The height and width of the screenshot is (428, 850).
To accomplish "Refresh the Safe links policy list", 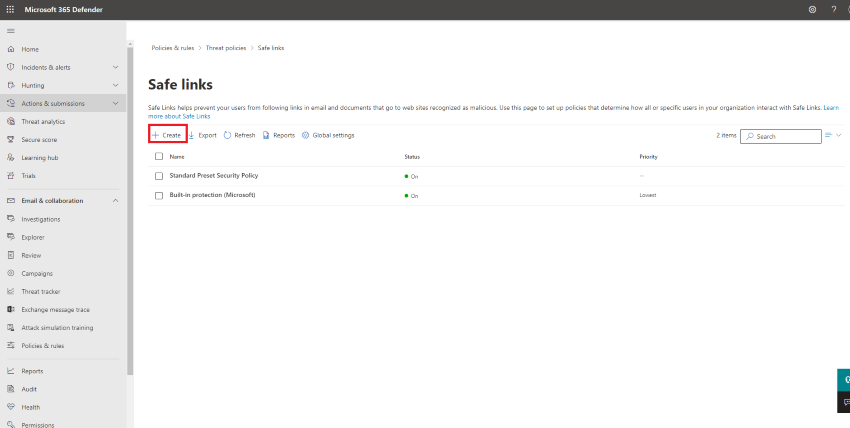I will click(239, 135).
